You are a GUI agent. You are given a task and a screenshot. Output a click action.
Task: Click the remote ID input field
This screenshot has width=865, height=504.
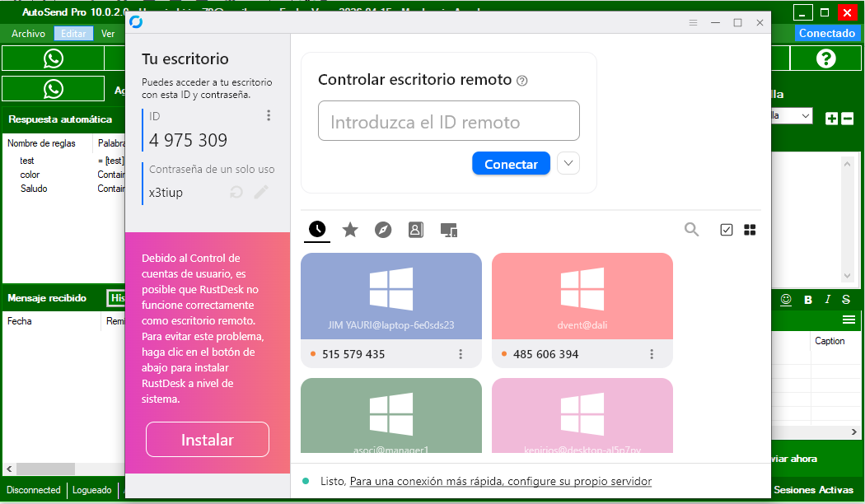pyautogui.click(x=448, y=122)
